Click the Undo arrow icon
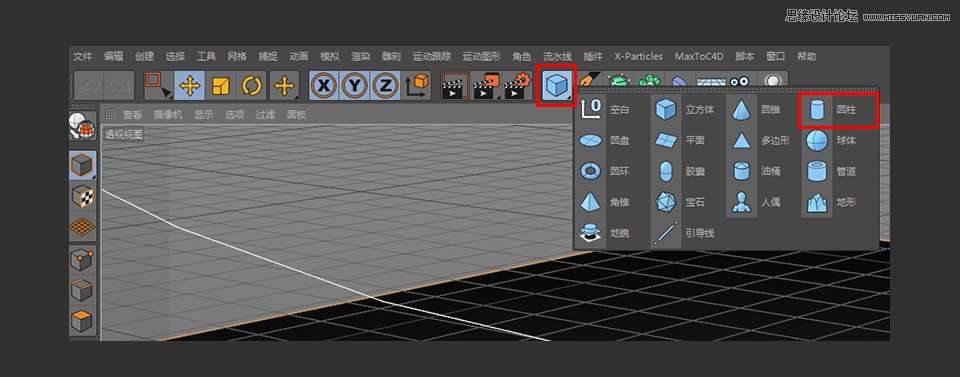 point(89,86)
